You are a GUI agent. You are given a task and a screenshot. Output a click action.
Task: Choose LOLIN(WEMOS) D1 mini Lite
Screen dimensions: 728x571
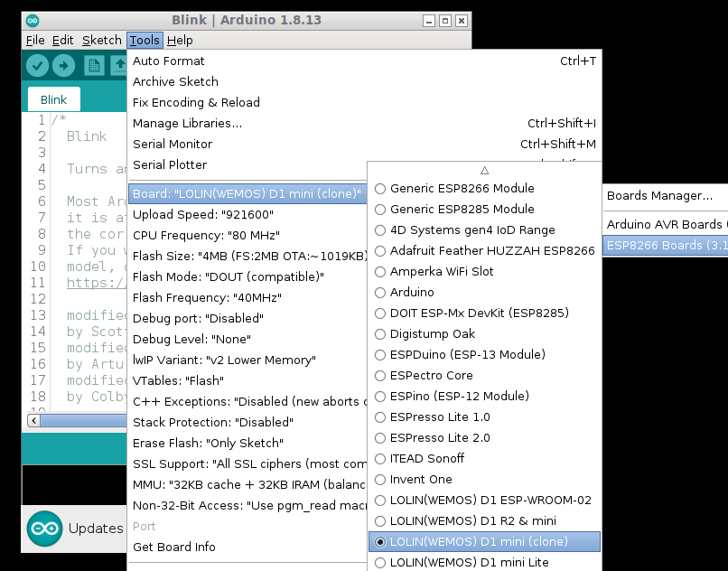tap(484, 562)
